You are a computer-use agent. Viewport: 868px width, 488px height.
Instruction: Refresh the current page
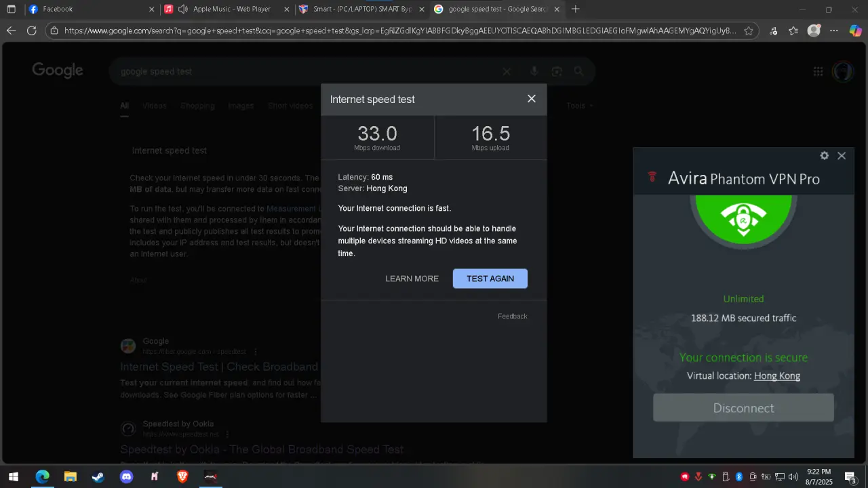(x=31, y=30)
